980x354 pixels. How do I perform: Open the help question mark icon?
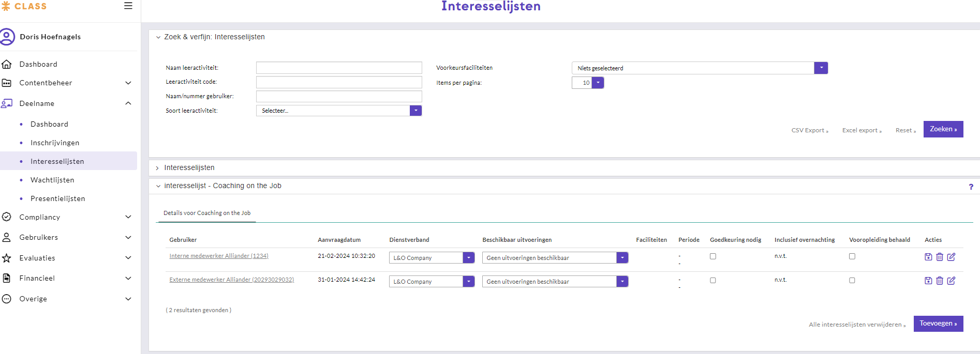click(x=971, y=187)
